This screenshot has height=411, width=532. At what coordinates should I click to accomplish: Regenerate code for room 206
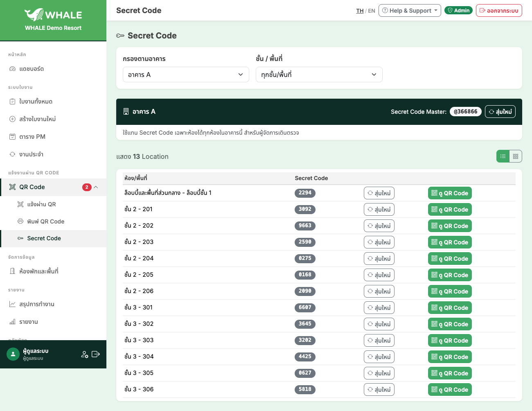click(379, 291)
